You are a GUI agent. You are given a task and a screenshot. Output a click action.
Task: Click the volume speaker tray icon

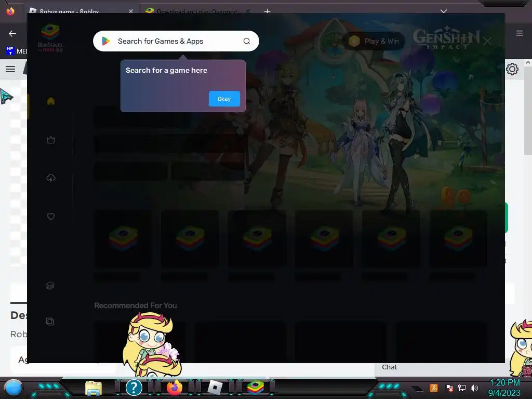[474, 388]
